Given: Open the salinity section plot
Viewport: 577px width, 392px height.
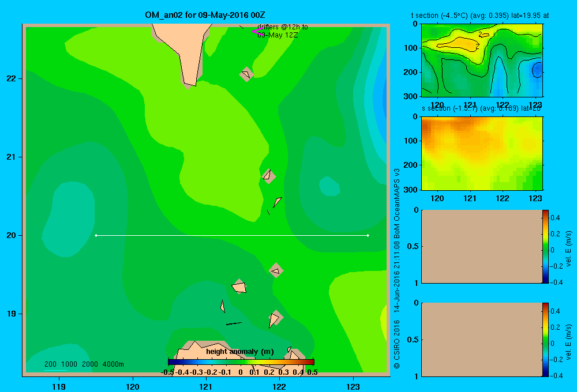Looking at the screenshot, I should tap(482, 153).
